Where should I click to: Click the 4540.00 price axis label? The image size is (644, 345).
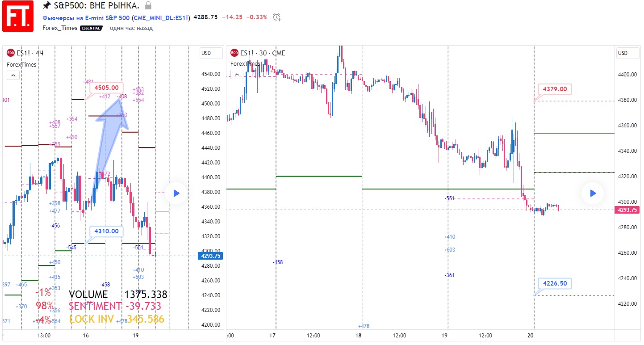[x=211, y=74]
